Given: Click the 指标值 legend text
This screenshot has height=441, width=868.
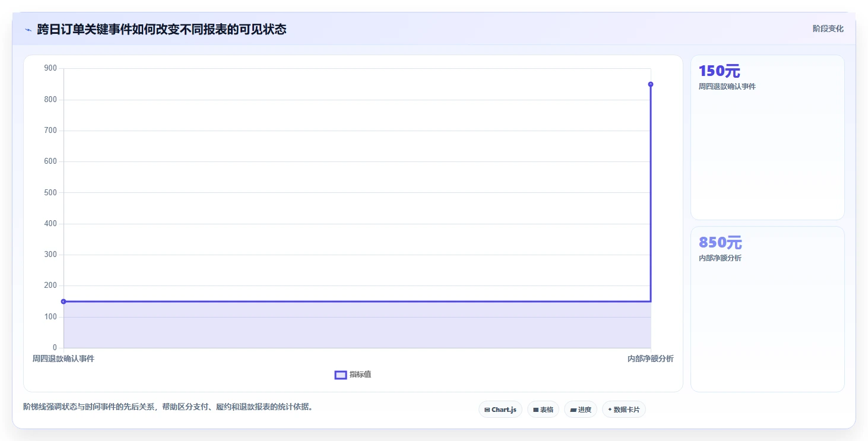Looking at the screenshot, I should 360,375.
